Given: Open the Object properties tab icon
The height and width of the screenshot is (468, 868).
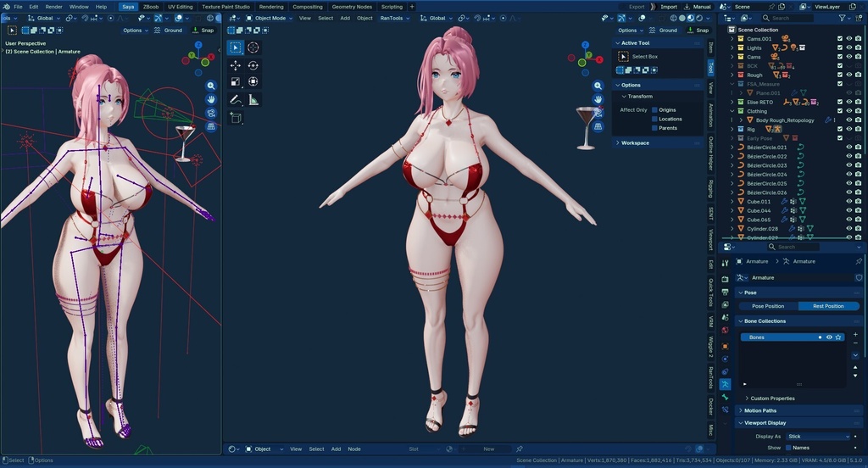Looking at the screenshot, I should click(726, 346).
